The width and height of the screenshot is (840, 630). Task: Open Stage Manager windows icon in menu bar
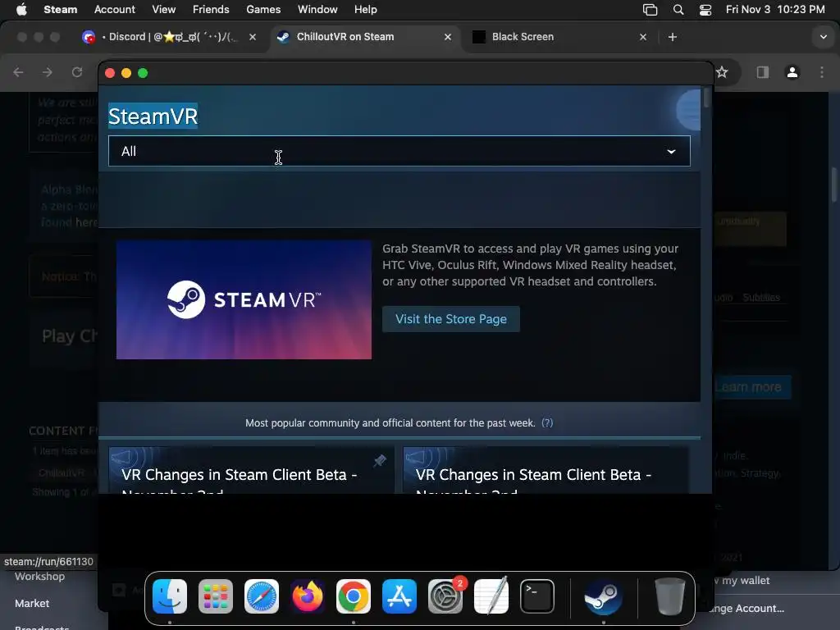(x=650, y=9)
